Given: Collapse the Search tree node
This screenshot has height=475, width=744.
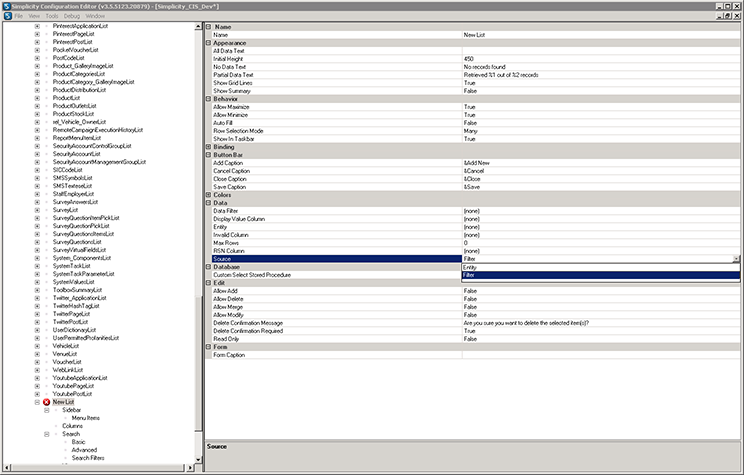Looking at the screenshot, I should click(x=46, y=434).
